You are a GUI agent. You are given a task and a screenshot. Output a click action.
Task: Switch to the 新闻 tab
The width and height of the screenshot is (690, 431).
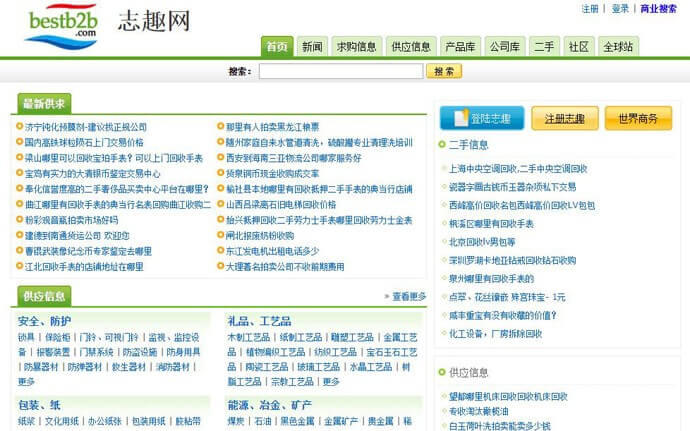(312, 47)
